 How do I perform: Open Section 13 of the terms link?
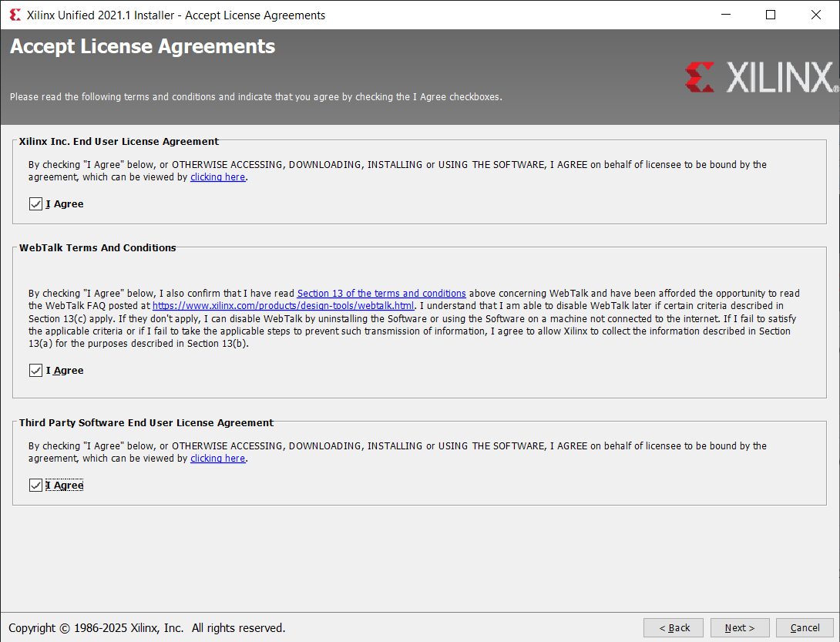click(x=381, y=293)
